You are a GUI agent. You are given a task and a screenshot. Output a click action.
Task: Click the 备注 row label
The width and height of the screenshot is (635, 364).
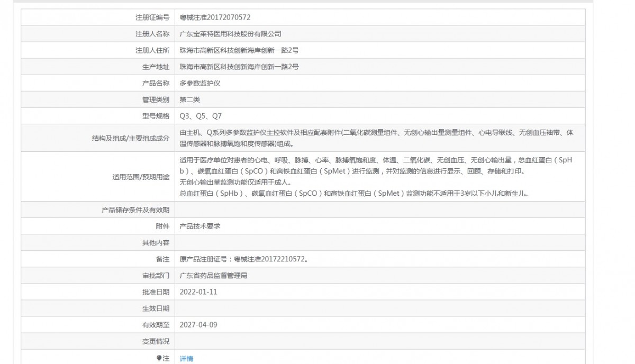(162, 259)
